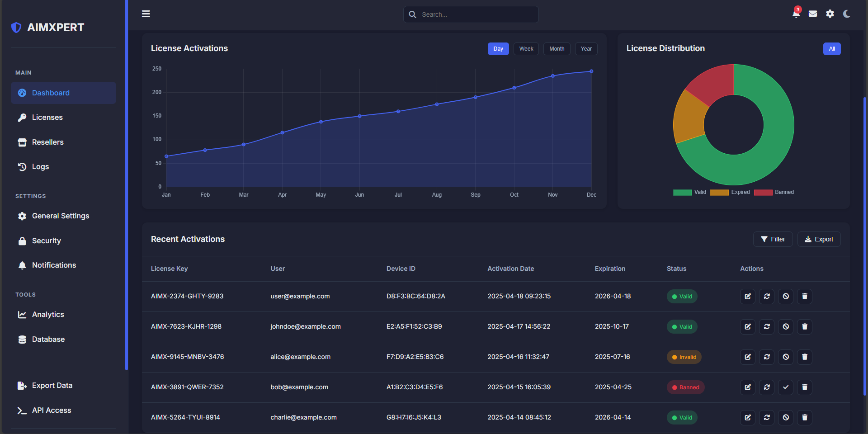Toggle Expired legend swatch in distribution chart

tap(719, 193)
